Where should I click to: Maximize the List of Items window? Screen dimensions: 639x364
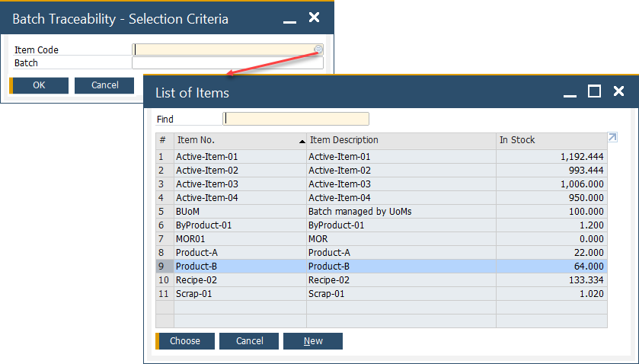point(594,91)
